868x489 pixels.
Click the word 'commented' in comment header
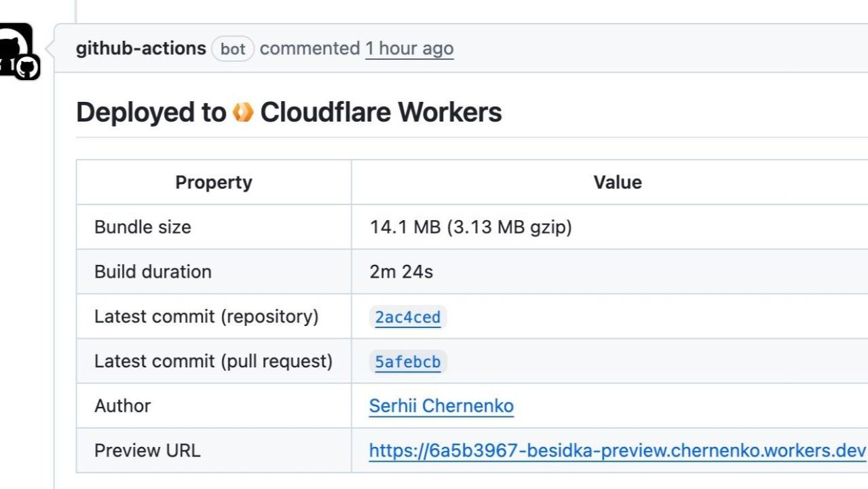[x=309, y=48]
